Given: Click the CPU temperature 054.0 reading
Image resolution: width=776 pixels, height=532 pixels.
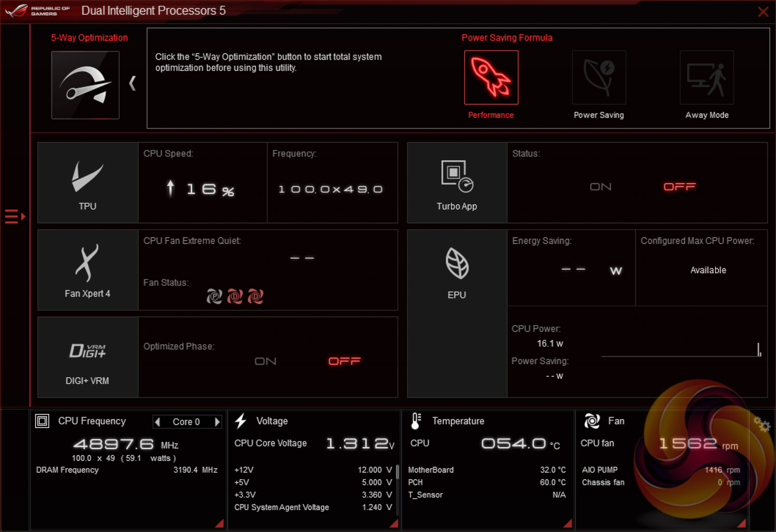Looking at the screenshot, I should 520,444.
